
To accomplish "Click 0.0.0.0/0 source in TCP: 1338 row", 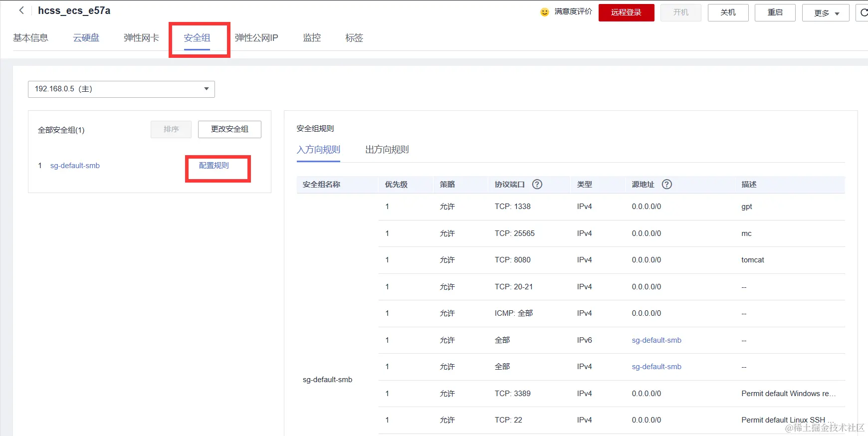I will pyautogui.click(x=647, y=207).
